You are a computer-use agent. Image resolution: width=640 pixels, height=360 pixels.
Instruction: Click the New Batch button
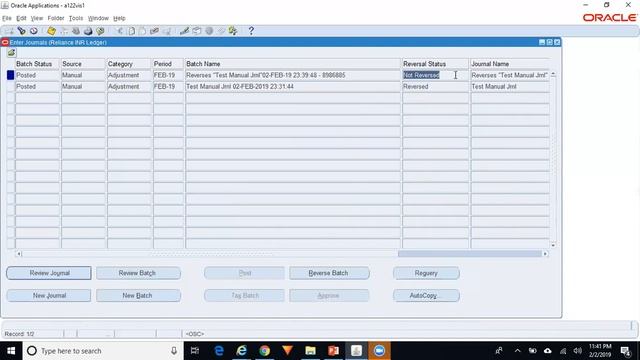coord(138,296)
